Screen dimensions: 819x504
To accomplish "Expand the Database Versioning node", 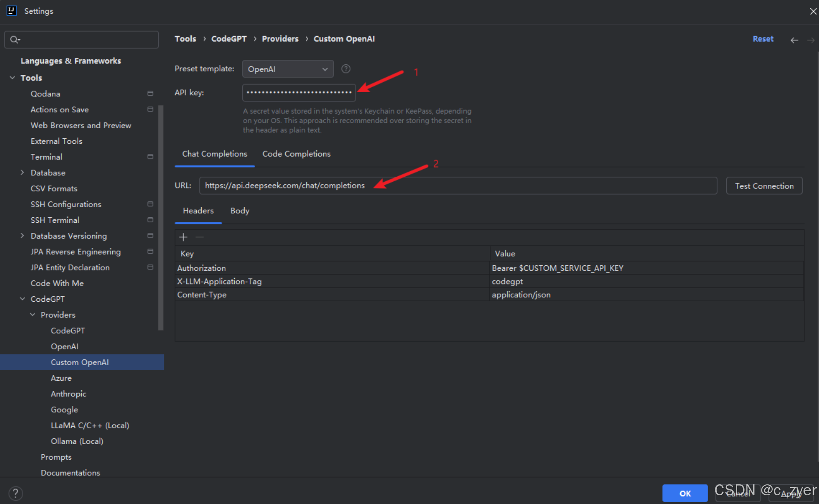I will pyautogui.click(x=22, y=236).
